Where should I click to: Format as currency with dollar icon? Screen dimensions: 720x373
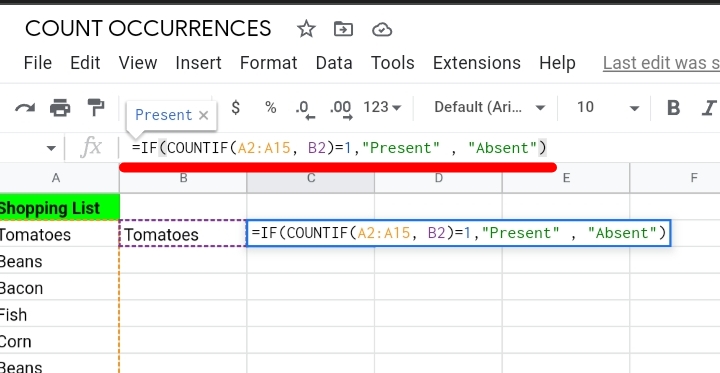(x=236, y=107)
